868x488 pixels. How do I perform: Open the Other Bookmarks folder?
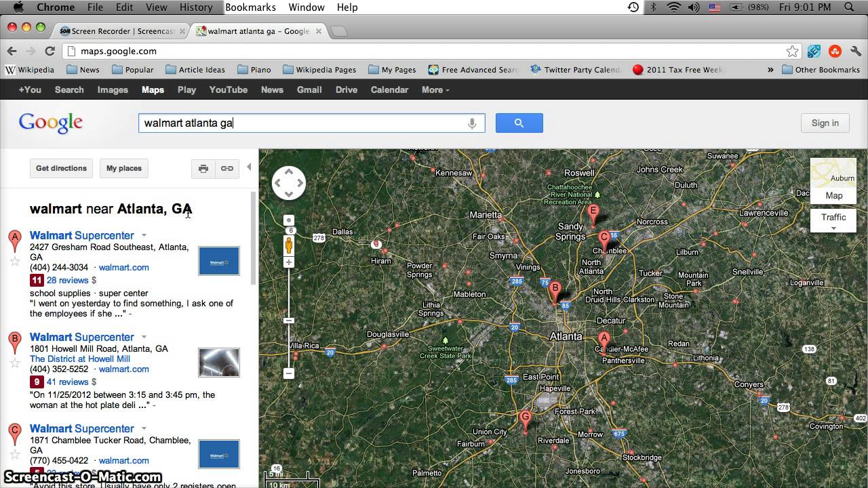pos(821,70)
